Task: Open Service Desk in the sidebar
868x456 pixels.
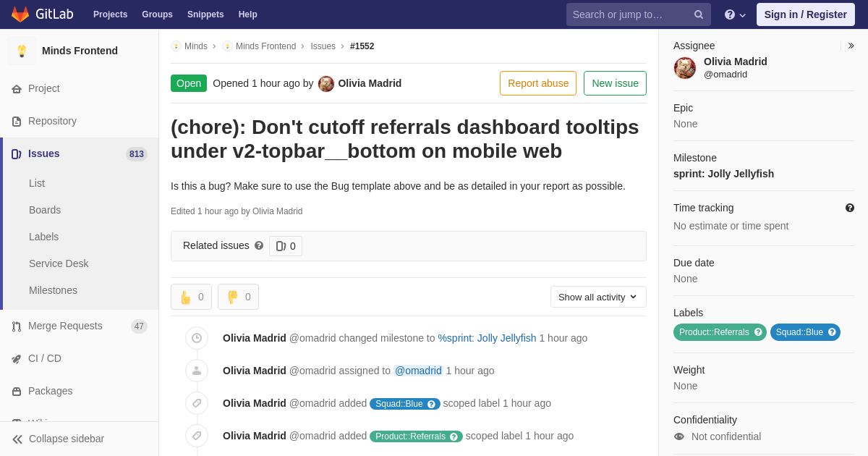Action: [59, 263]
